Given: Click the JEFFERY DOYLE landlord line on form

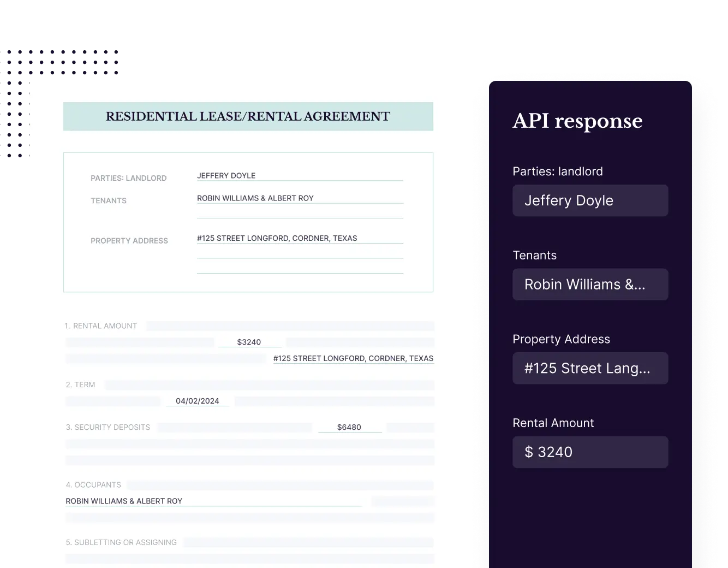Looking at the screenshot, I should pos(299,176).
